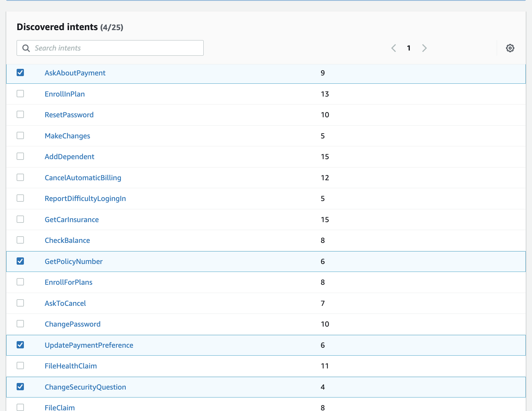Open the AskAboutPayment intent link

click(75, 73)
